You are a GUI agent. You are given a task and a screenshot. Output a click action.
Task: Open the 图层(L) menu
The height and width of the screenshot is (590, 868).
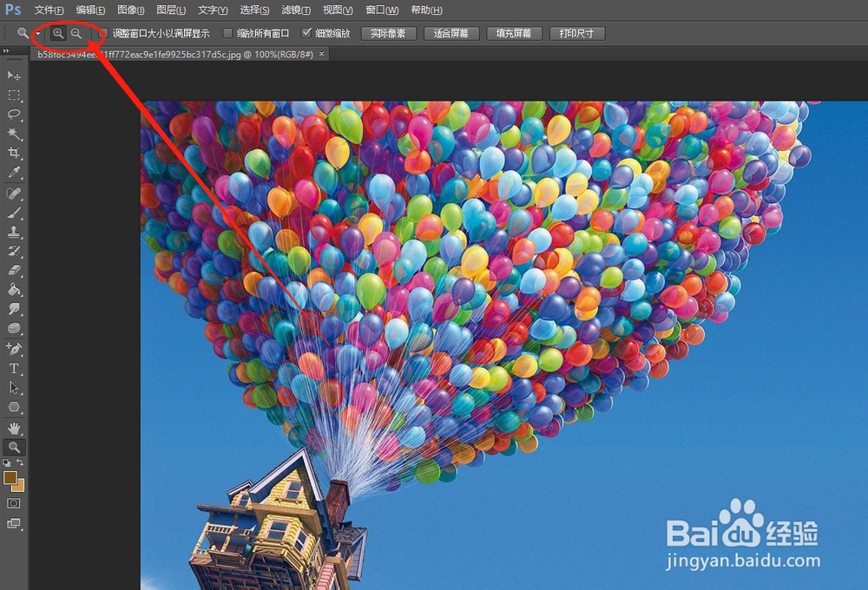pyautogui.click(x=171, y=10)
